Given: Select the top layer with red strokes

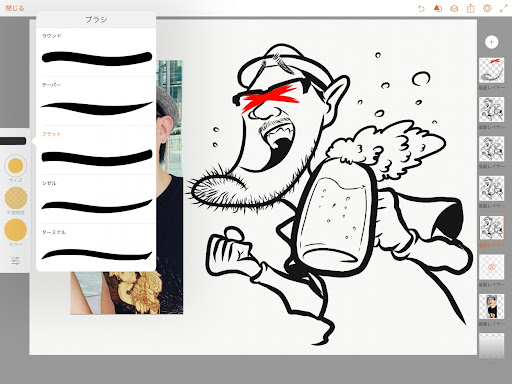Looking at the screenshot, I should (x=491, y=70).
